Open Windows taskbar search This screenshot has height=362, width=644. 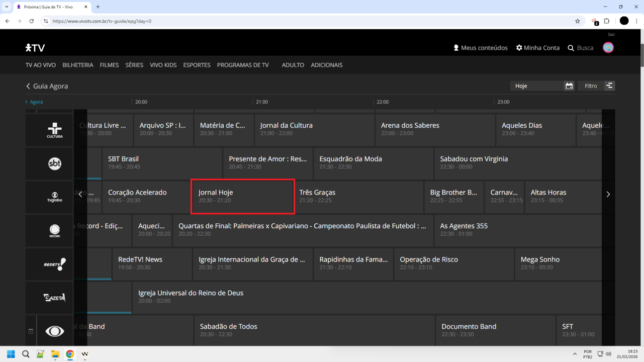pos(26,354)
